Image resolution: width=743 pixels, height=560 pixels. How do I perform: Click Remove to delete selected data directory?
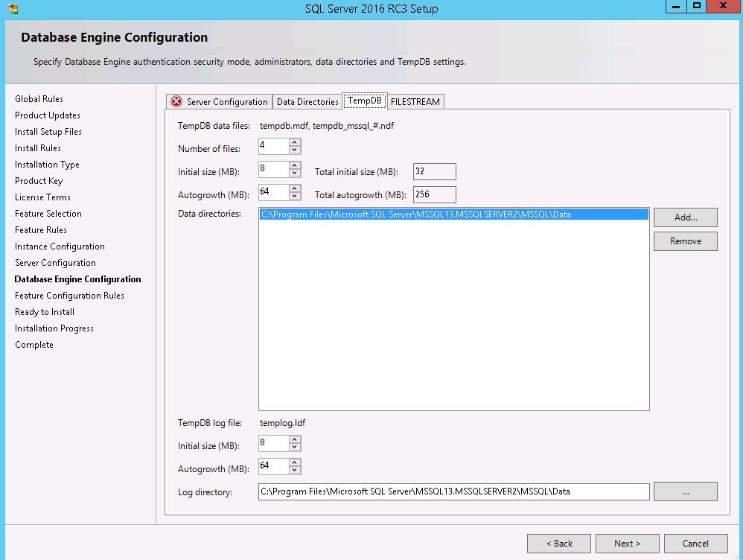686,241
